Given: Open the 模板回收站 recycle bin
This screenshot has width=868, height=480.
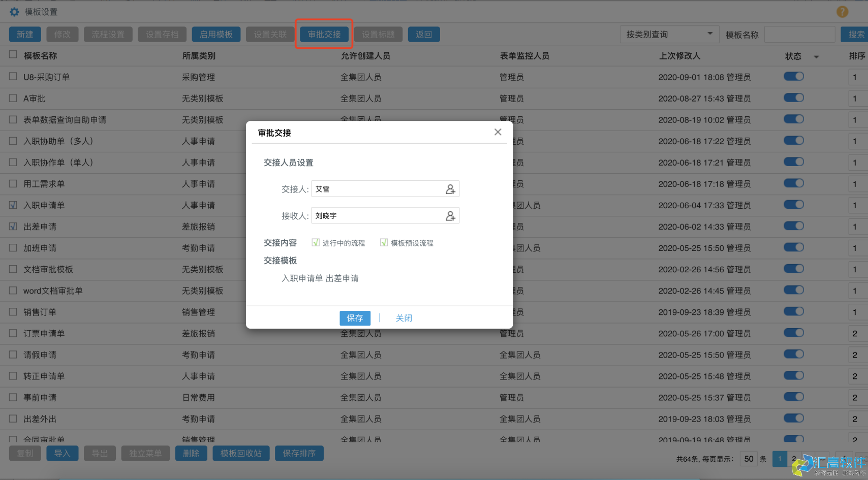Looking at the screenshot, I should pos(241,453).
